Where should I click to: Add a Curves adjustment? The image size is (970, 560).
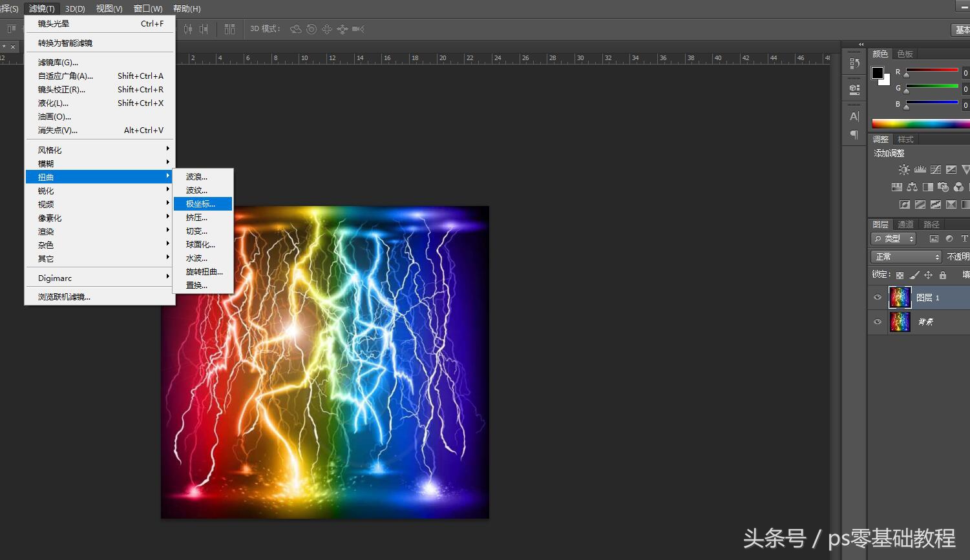click(935, 170)
